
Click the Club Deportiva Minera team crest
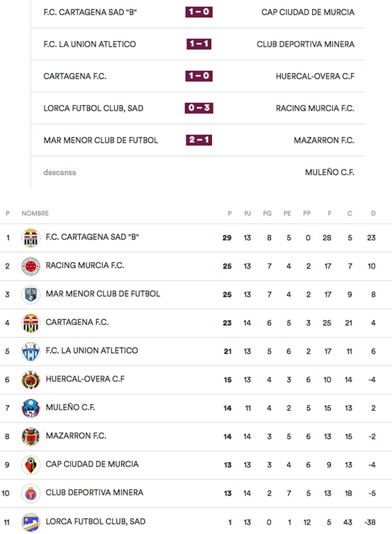[x=31, y=493]
